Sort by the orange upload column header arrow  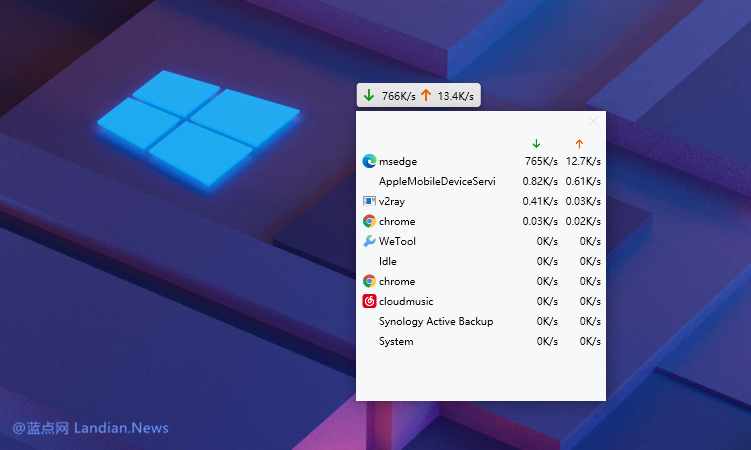coord(579,144)
